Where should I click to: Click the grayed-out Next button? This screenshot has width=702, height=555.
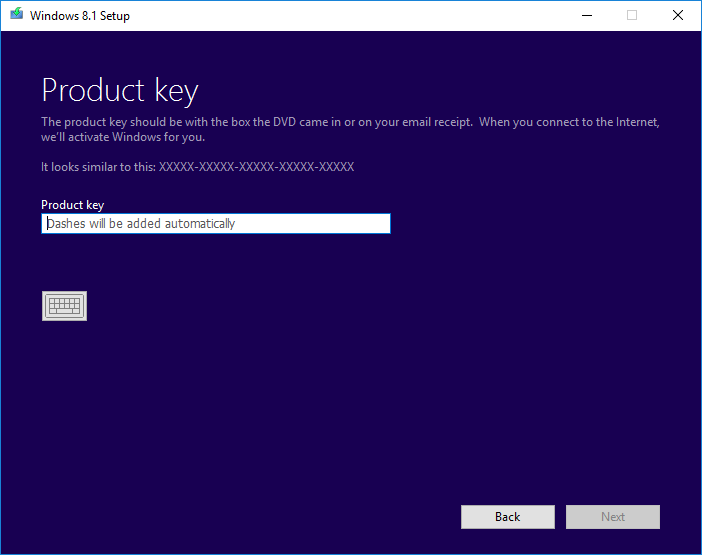(x=612, y=517)
